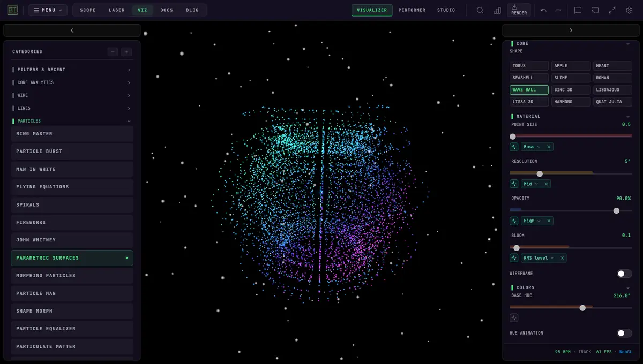Switch to Studio mode

pyautogui.click(x=446, y=10)
